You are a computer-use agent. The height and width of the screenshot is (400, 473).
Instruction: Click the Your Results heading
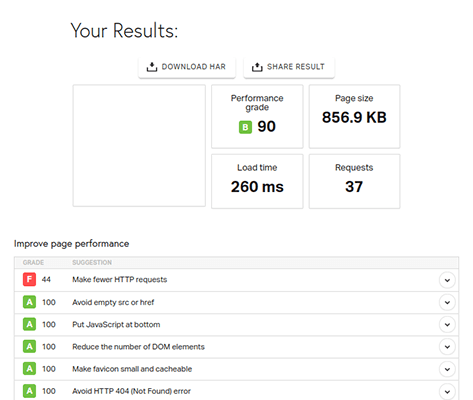(x=124, y=31)
